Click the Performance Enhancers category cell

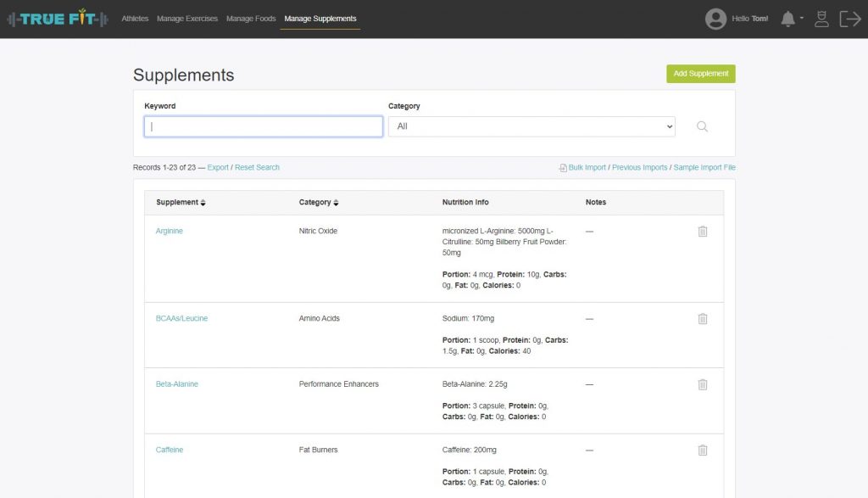coord(339,383)
